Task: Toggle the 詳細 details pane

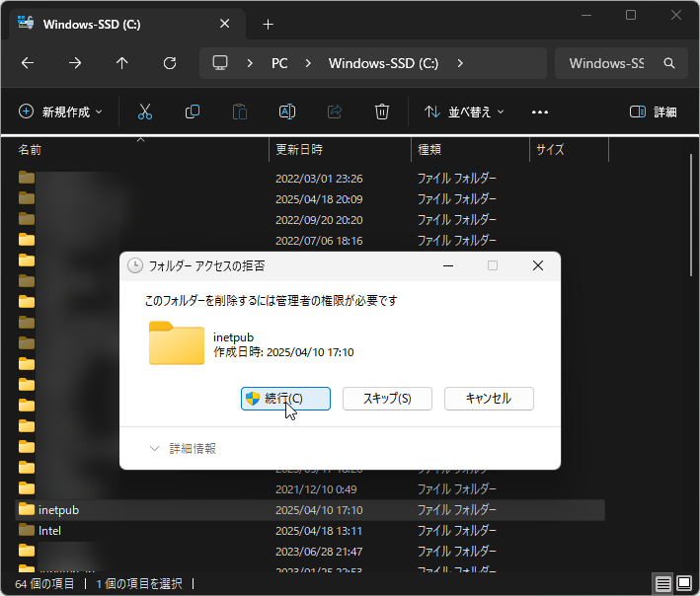Action: pyautogui.click(x=654, y=112)
